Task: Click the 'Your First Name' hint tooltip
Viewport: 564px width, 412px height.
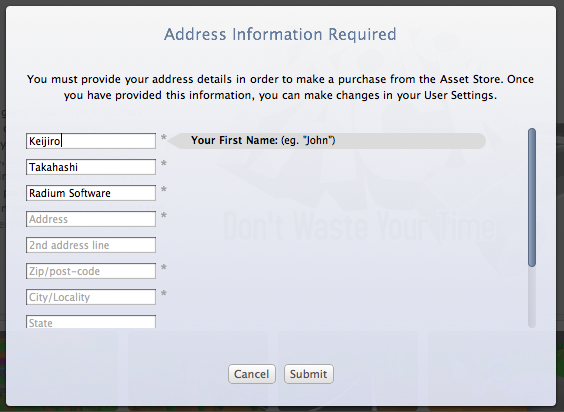Action: [x=327, y=141]
